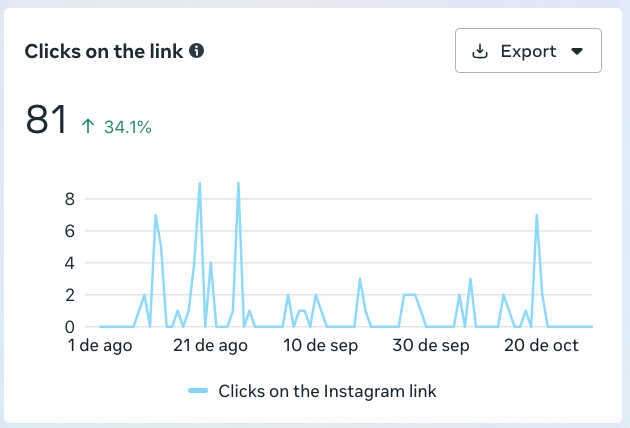The height and width of the screenshot is (428, 630).
Task: Click the 34.1% growth percentage
Action: pos(128,127)
